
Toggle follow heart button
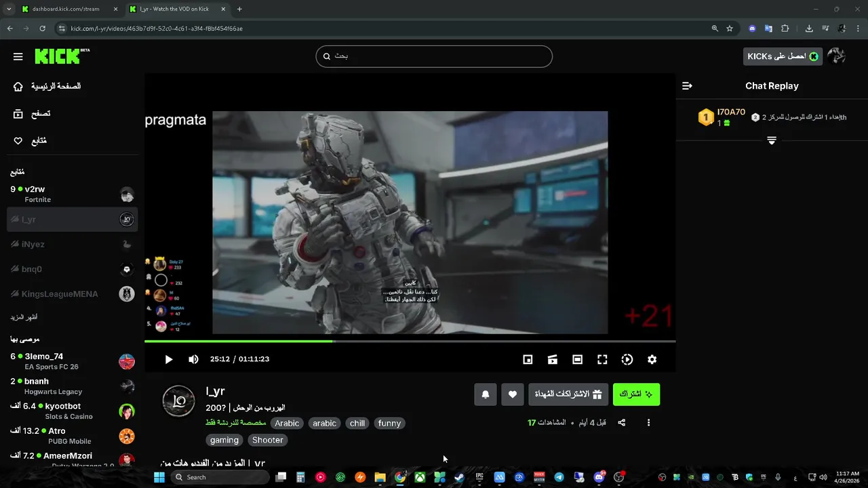(513, 394)
